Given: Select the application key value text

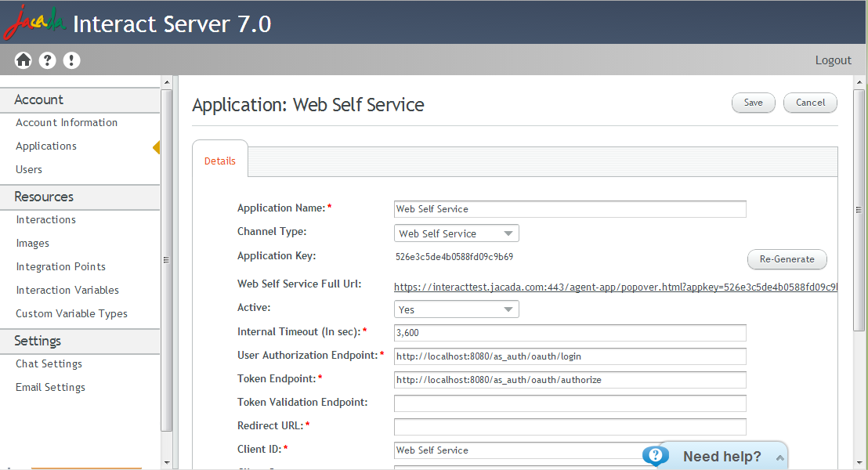Looking at the screenshot, I should coord(454,257).
